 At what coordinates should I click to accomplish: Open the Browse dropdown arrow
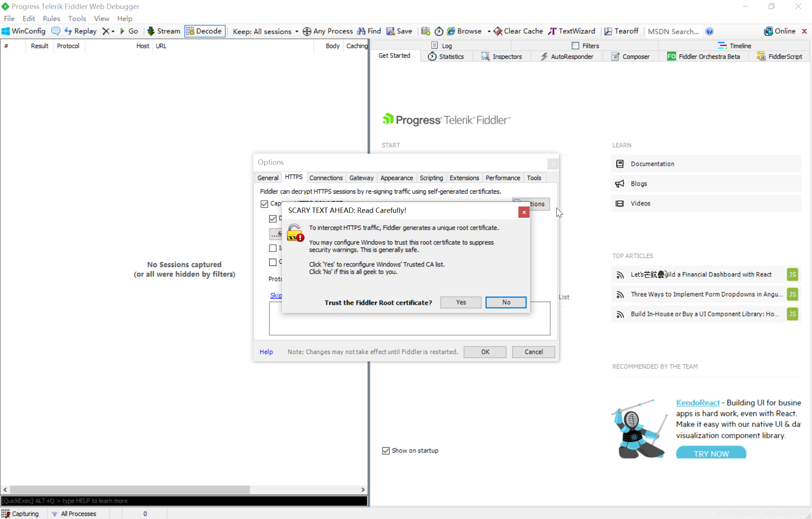pyautogui.click(x=489, y=32)
